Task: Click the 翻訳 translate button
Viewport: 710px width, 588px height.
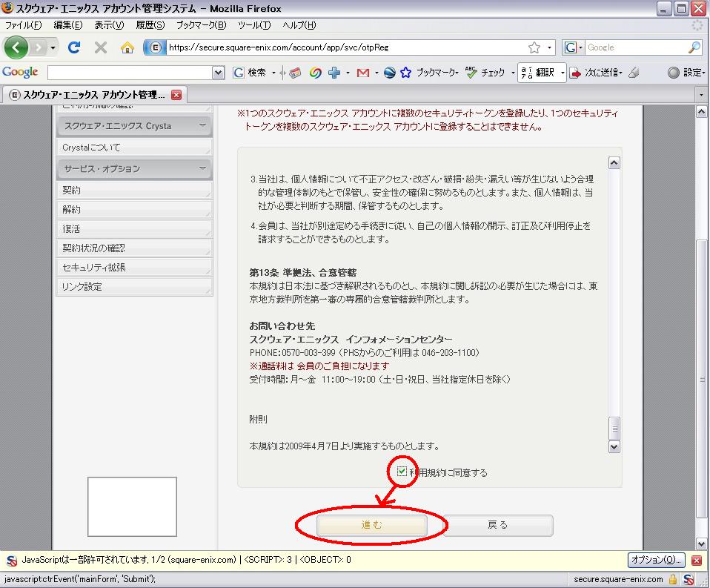Action: tap(537, 73)
